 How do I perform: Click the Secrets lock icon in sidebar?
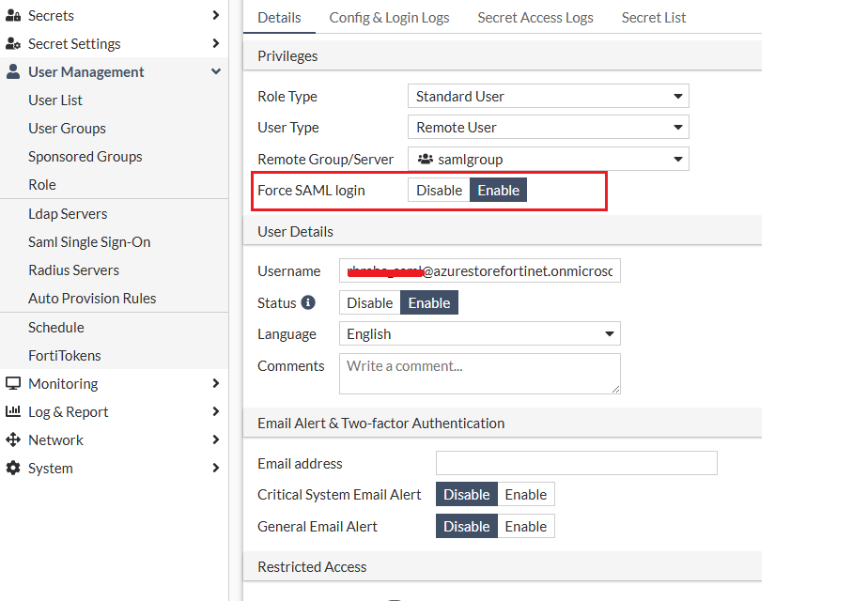[13, 16]
